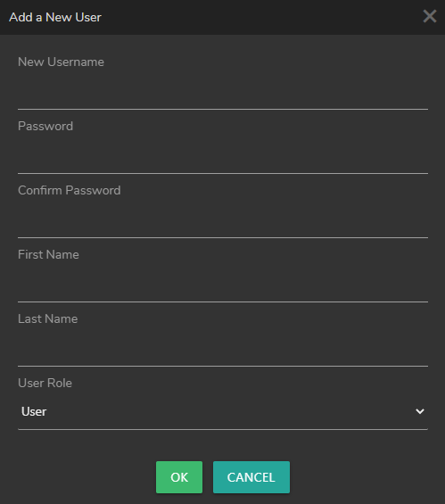Click the Password label text

[x=45, y=126]
